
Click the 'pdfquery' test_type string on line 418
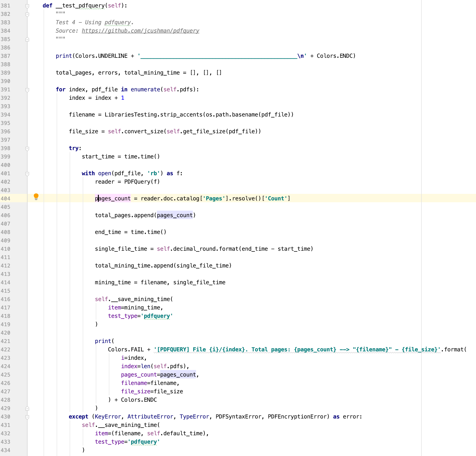pyautogui.click(x=157, y=316)
